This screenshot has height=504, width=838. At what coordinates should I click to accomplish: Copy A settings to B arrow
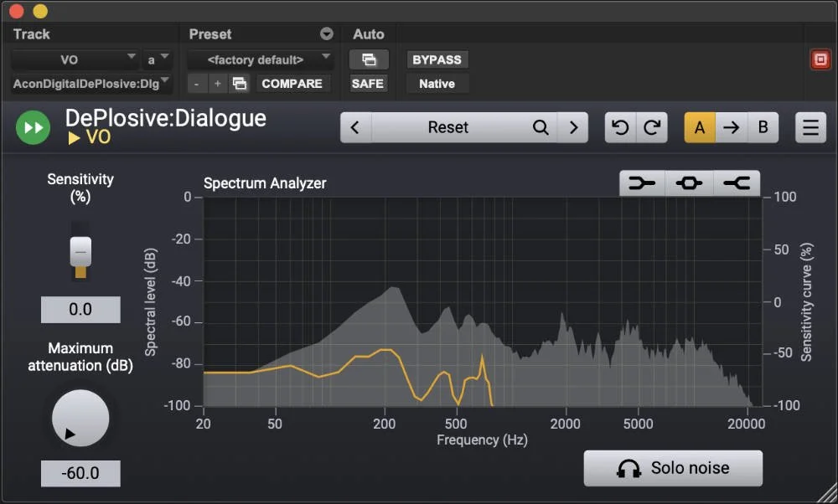[731, 127]
